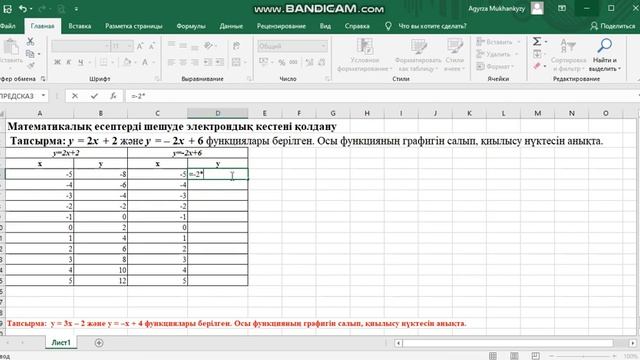Image resolution: width=640 pixels, height=360 pixels.
Task: Click the Clear eraser icon
Action: pyautogui.click(x=537, y=66)
